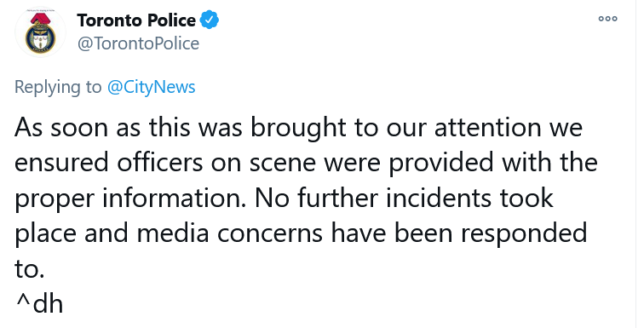Click the phrase 'No further incidents took'
The width and height of the screenshot is (644, 328).
click(404, 198)
